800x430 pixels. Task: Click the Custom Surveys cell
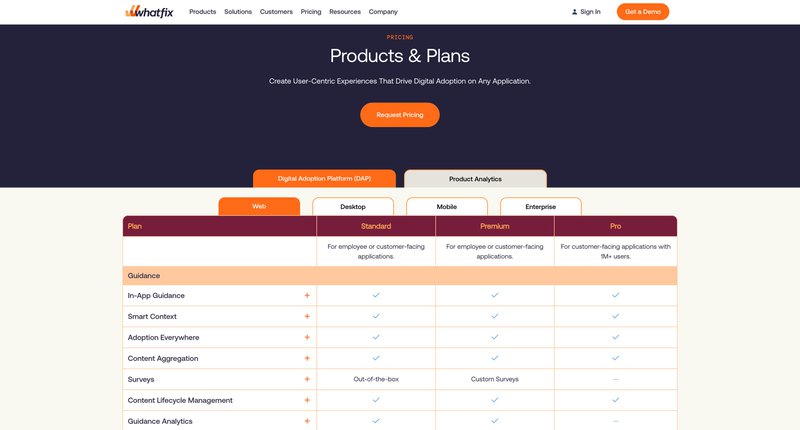click(x=495, y=379)
